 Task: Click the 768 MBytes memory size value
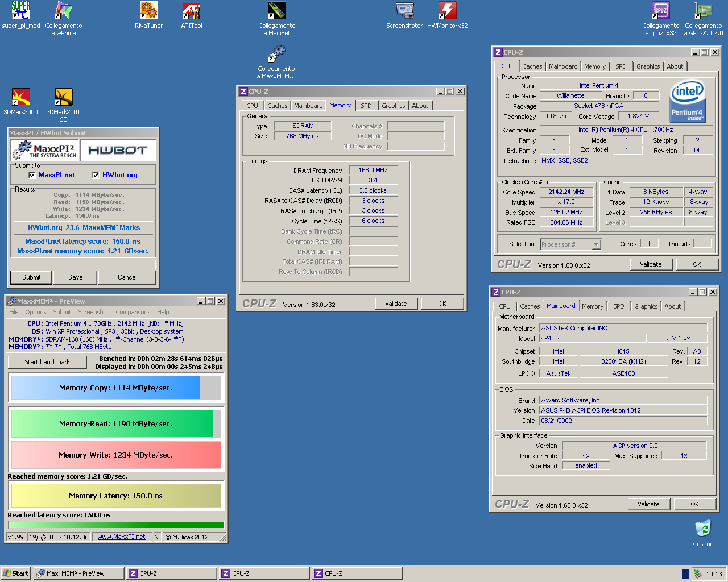(x=303, y=136)
